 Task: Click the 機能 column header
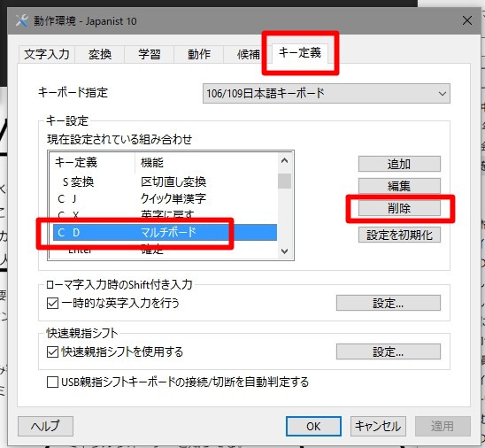[x=206, y=162]
